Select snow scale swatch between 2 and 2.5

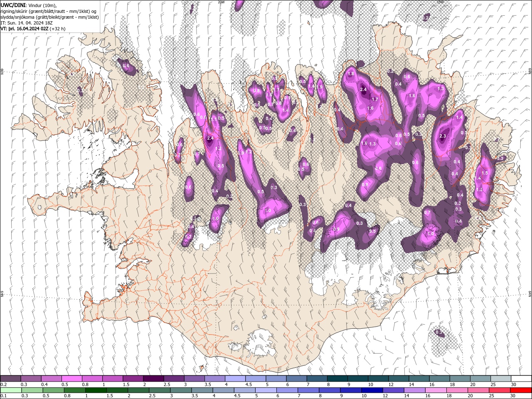click(153, 379)
